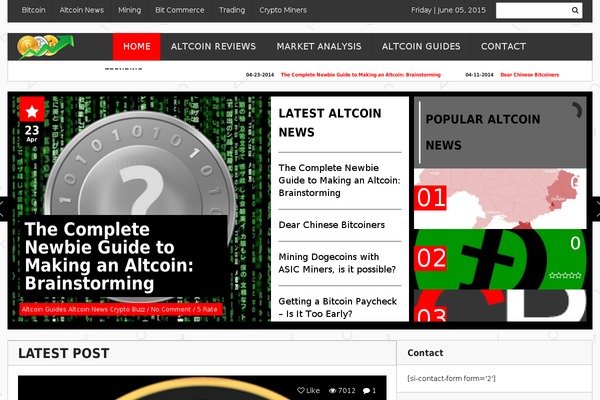Click the LATEST POST heading
Image resolution: width=600 pixels, height=400 pixels.
64,353
